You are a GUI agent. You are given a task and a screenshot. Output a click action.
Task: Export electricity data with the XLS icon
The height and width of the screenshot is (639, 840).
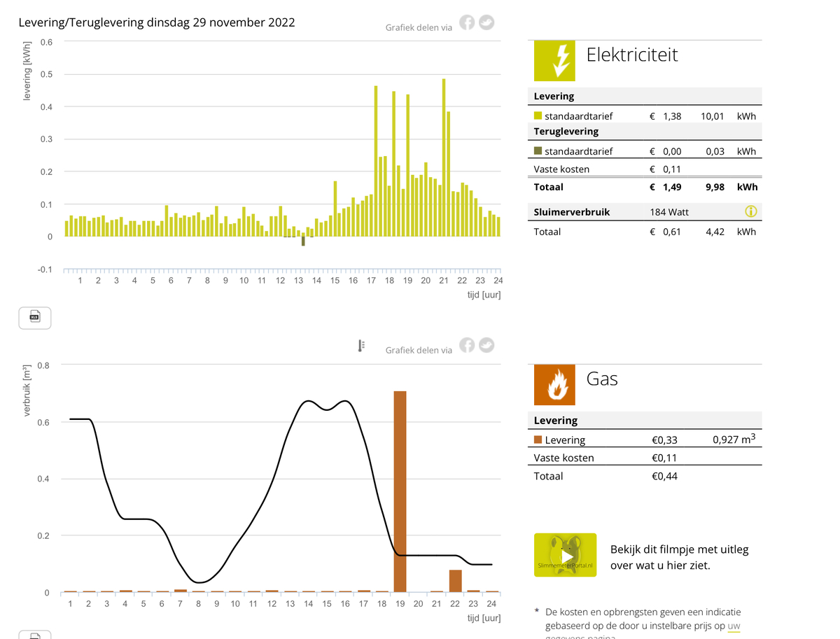tap(35, 318)
